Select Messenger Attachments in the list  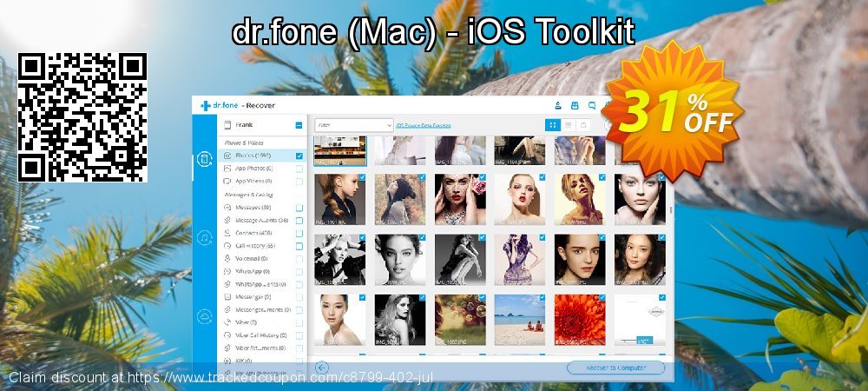[x=261, y=309]
